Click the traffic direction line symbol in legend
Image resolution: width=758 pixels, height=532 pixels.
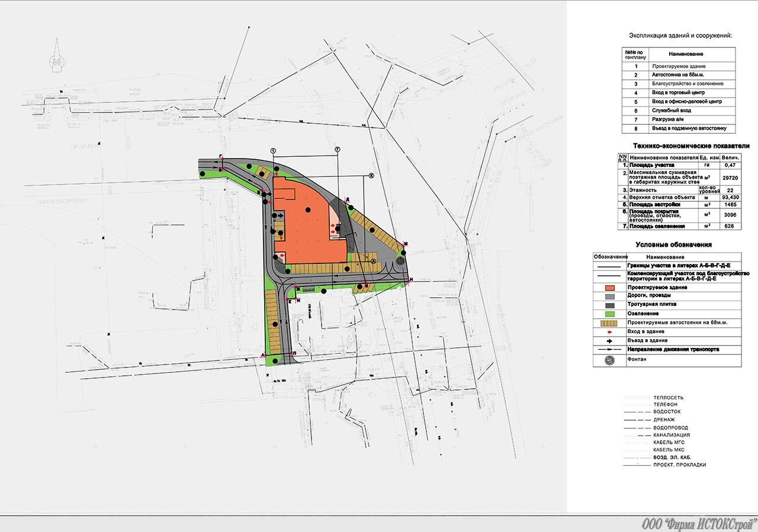click(x=609, y=350)
